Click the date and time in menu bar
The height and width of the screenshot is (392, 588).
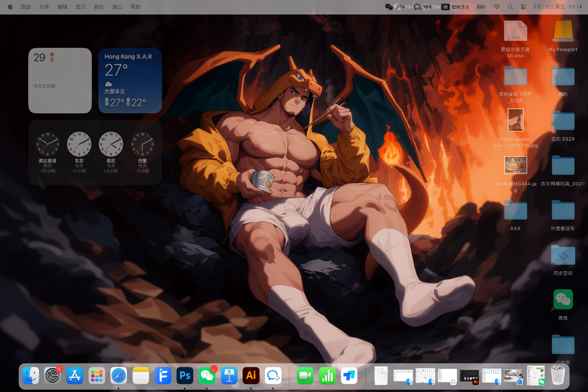(557, 7)
